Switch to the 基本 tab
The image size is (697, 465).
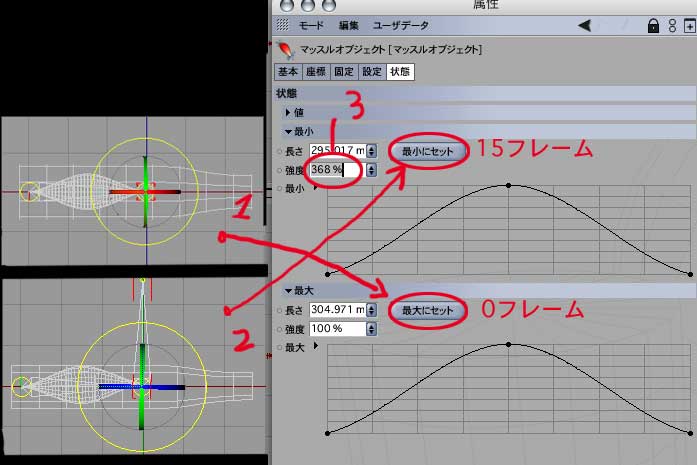tap(288, 72)
